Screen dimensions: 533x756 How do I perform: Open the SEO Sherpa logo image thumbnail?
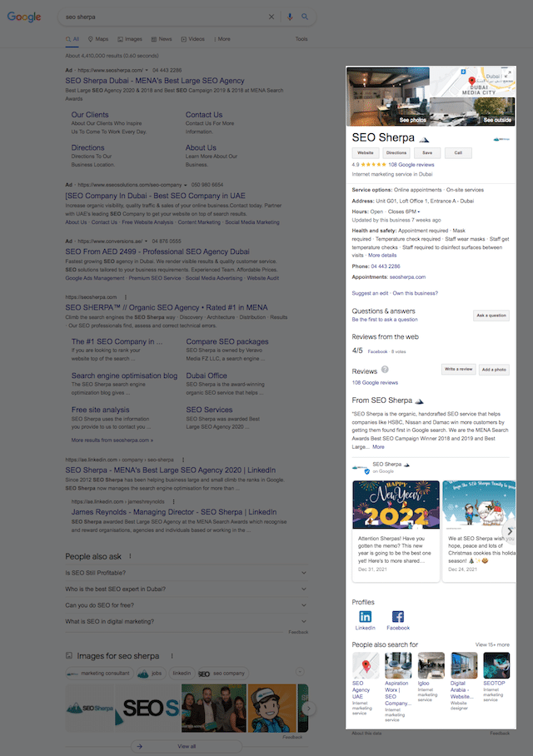click(90, 708)
